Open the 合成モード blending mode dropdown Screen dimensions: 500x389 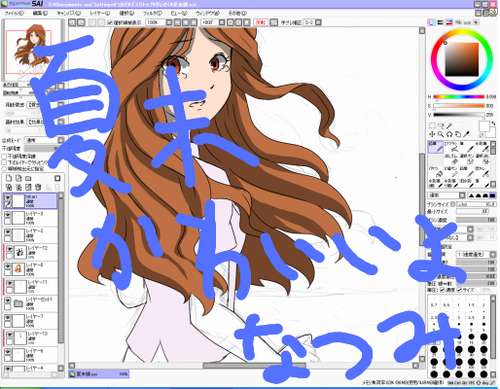coord(44,140)
